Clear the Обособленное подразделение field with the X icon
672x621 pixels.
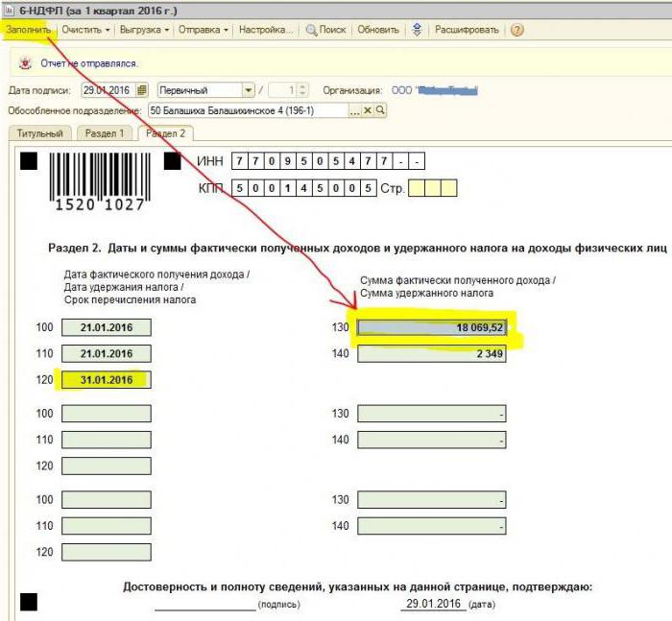(x=368, y=111)
